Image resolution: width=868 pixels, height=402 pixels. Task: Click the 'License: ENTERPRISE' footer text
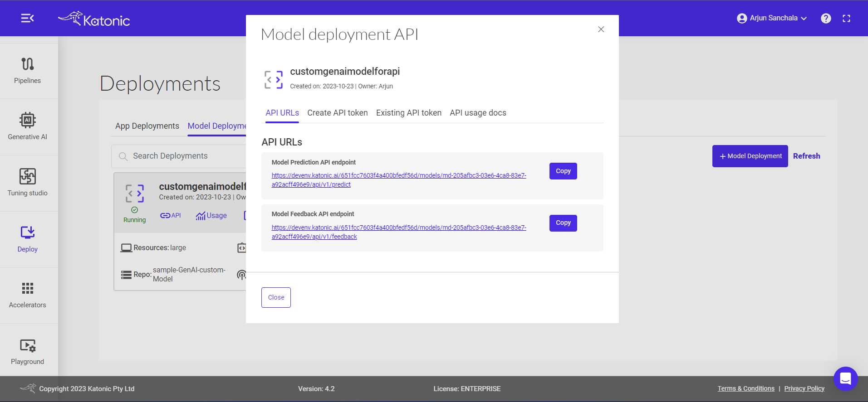(x=467, y=389)
